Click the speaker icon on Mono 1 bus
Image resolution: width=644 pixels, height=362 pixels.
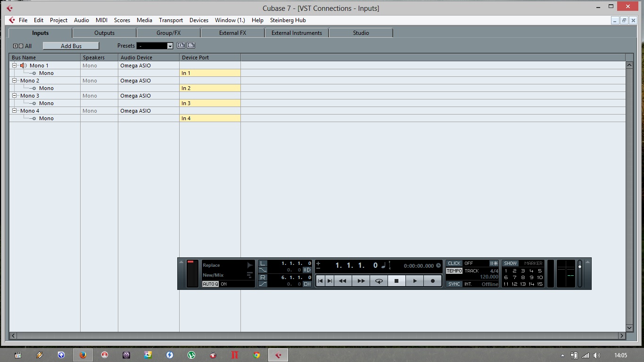point(22,65)
